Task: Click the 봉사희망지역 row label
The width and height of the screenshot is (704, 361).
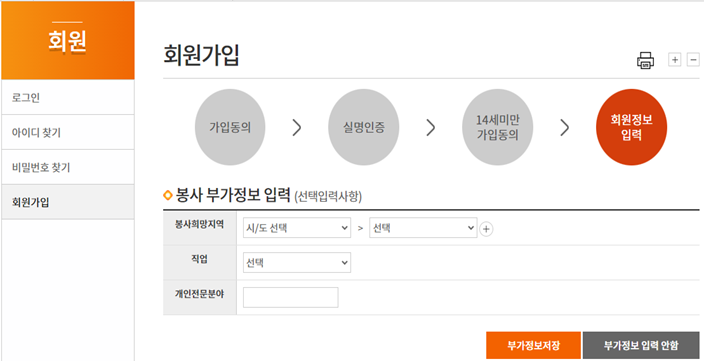Action: (199, 225)
